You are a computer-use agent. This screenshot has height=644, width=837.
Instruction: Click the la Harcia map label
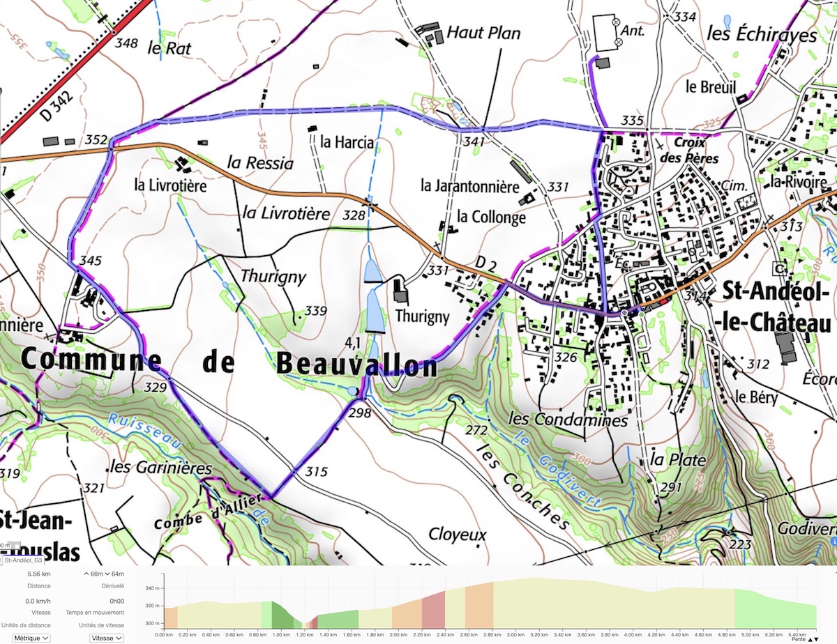[x=347, y=143]
